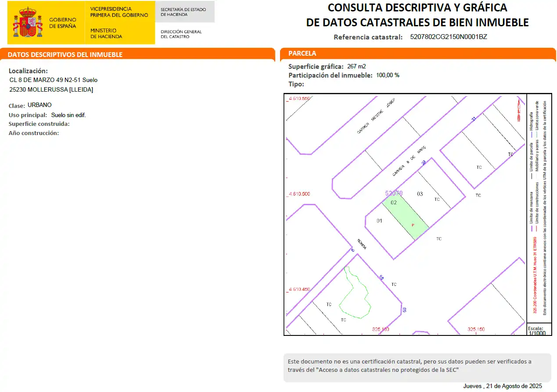Click the Spanish coat of arms logo
The height and width of the screenshot is (392, 557).
(27, 22)
